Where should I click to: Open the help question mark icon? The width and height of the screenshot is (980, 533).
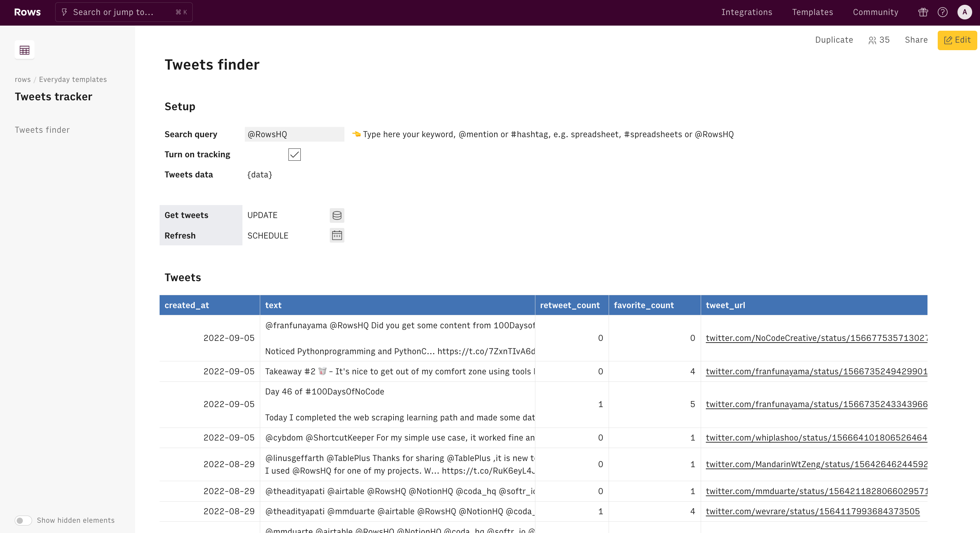pos(942,12)
